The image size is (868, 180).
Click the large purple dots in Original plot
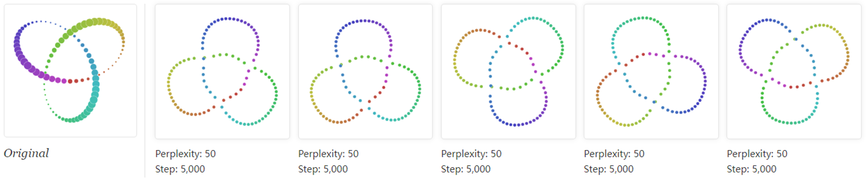tap(27, 60)
